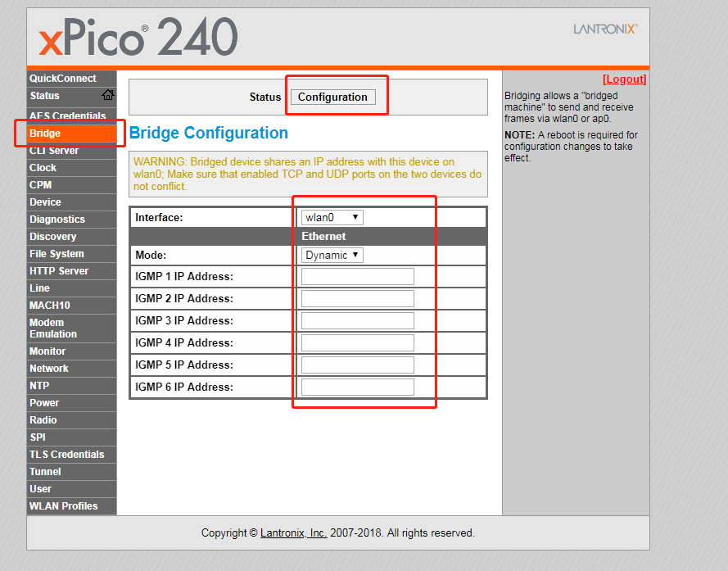Select the Configuration tab button

333,97
